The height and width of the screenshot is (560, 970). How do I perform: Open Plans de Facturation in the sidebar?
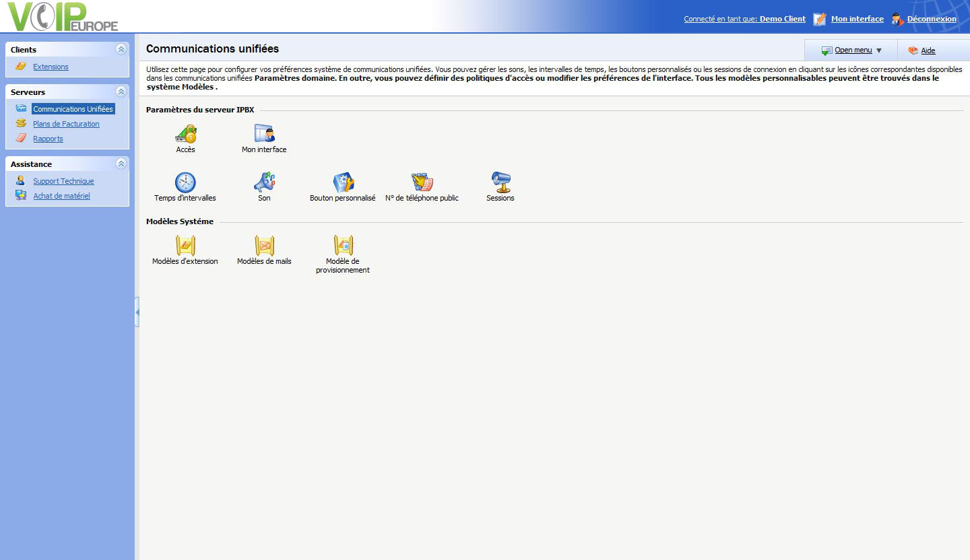pyautogui.click(x=66, y=124)
